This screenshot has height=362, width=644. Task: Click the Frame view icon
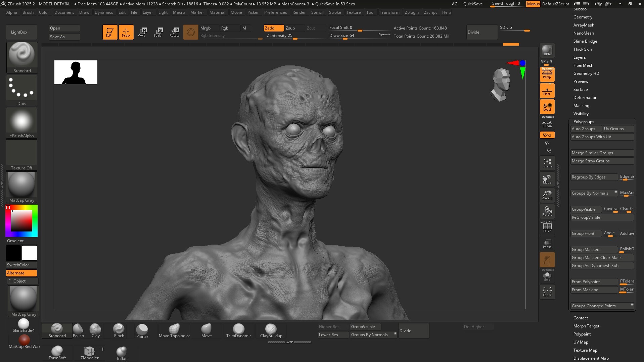click(547, 163)
